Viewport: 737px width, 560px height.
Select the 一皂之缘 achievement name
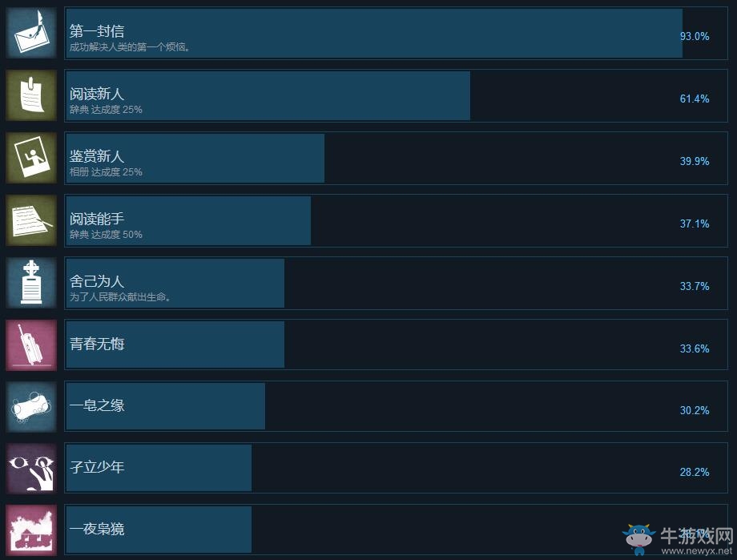tap(97, 405)
